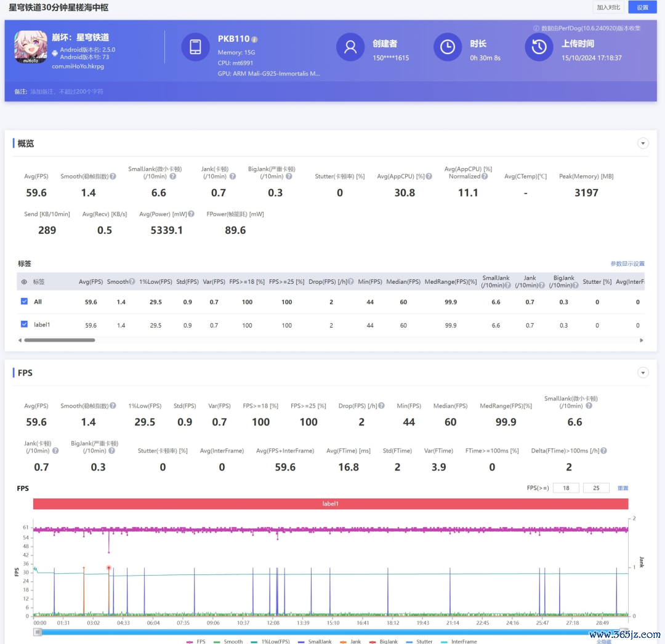
Task: Click the 备注 remark input field
Action: (x=66, y=92)
